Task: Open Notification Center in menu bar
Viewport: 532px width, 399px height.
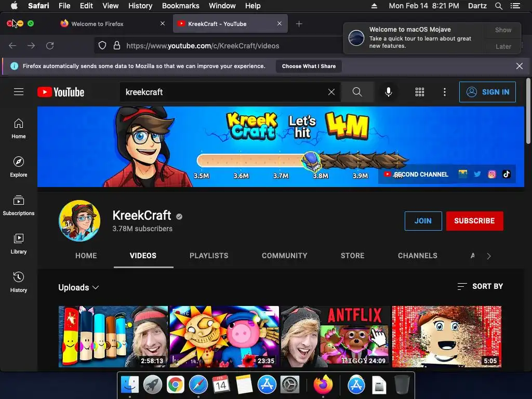Action: 515,6
